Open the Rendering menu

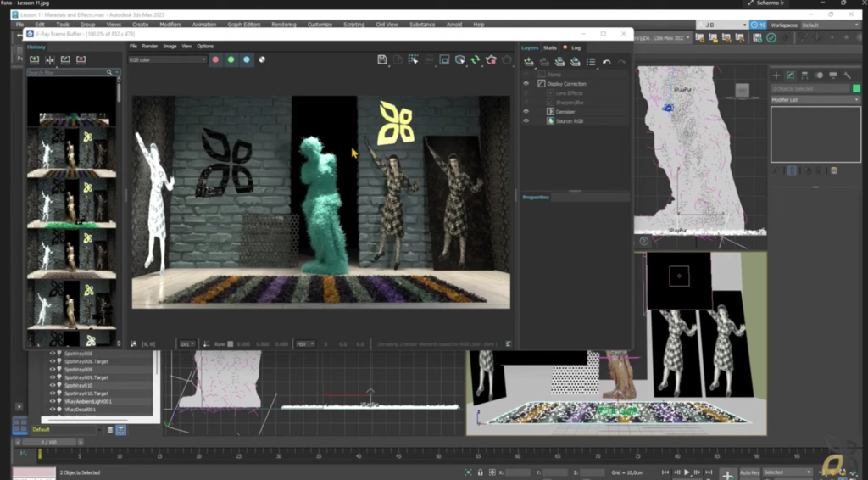(x=283, y=25)
